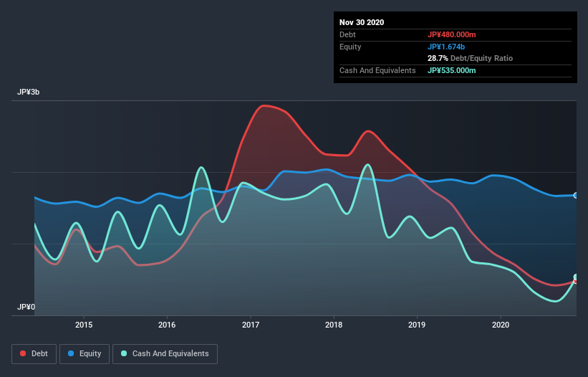This screenshot has height=377, width=588.
Task: Click the 2019 x-axis label
Action: click(417, 325)
